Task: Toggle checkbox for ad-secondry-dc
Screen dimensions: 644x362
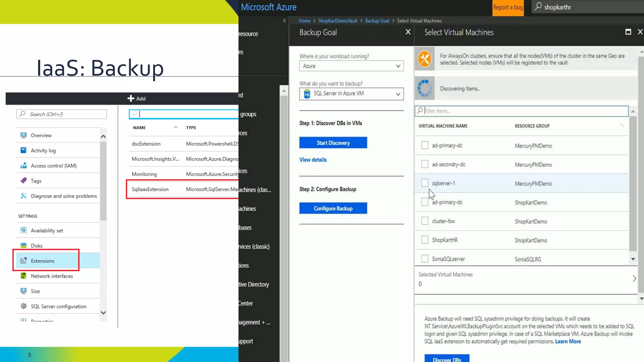Action: coord(425,164)
